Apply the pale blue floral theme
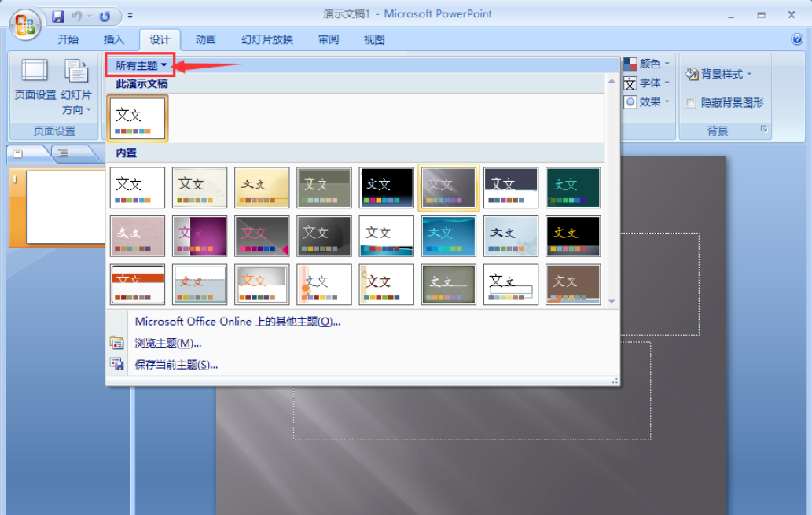The image size is (812, 515). tap(511, 236)
